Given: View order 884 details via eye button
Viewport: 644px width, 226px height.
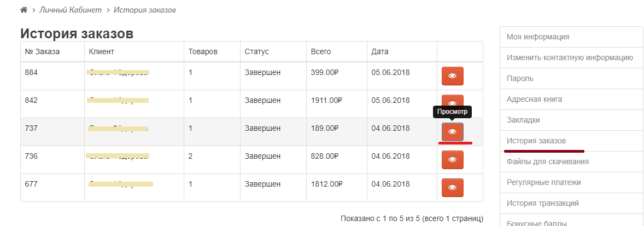Looking at the screenshot, I should pos(452,76).
